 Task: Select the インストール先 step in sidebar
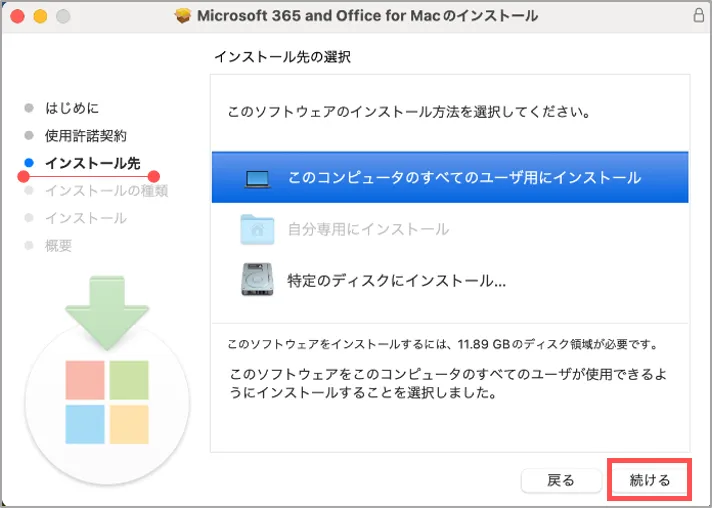pos(93,163)
